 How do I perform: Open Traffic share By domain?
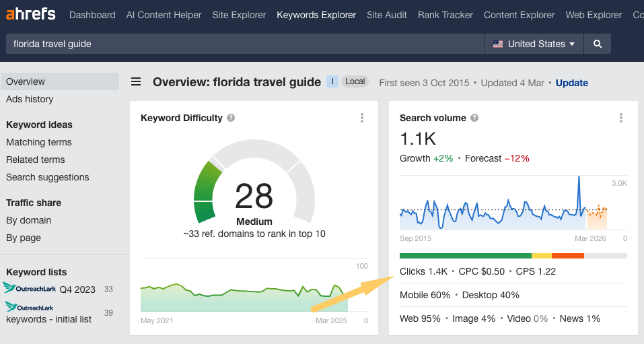29,220
